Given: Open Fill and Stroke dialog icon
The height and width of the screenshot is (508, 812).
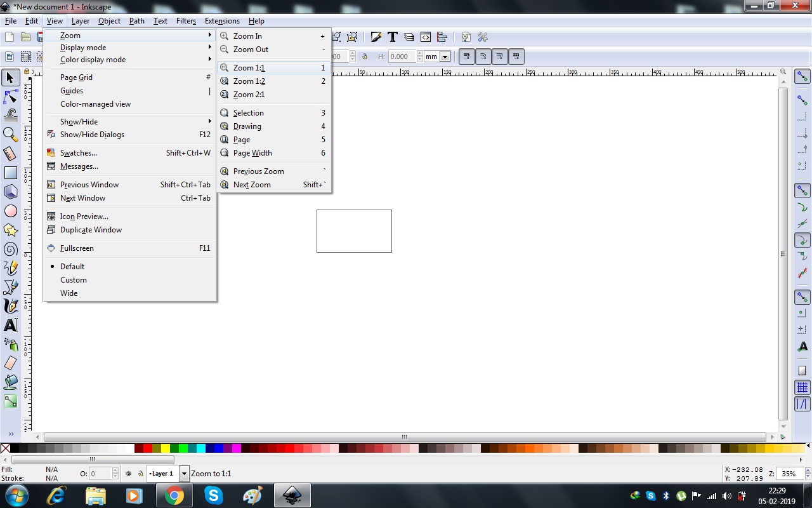Looking at the screenshot, I should [x=376, y=37].
